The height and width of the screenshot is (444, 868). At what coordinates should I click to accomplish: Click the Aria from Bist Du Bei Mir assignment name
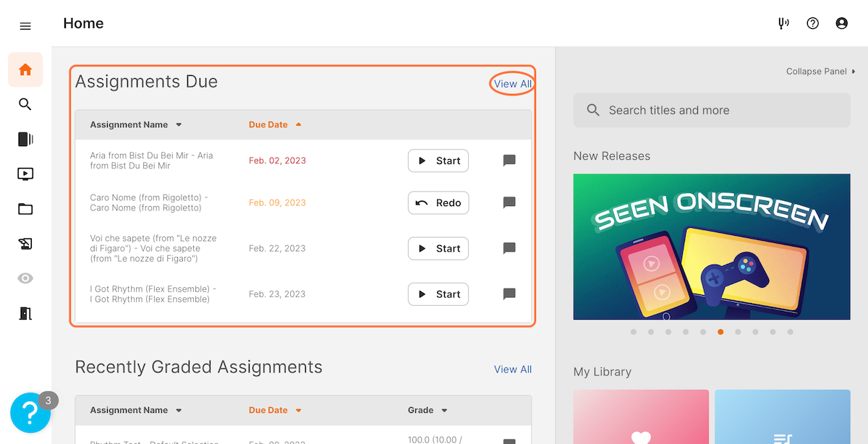tap(152, 161)
